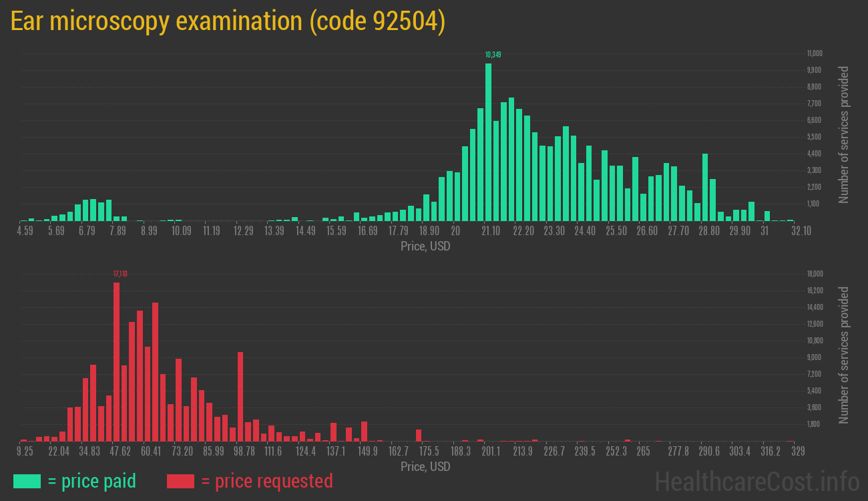Open the HealthcareCost.info watermark link
Screen dimensions: 868x501
tap(756, 482)
